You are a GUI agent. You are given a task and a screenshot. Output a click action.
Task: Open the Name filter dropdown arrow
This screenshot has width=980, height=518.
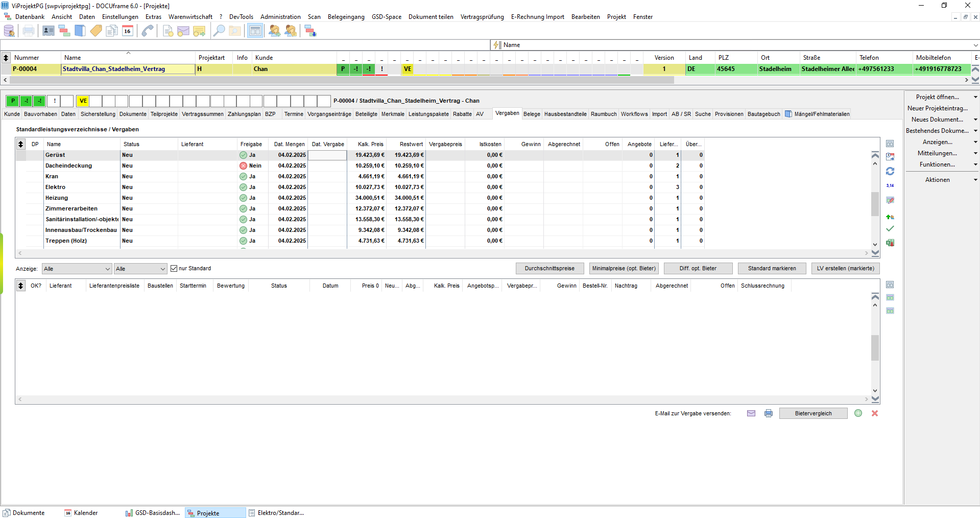coord(975,45)
